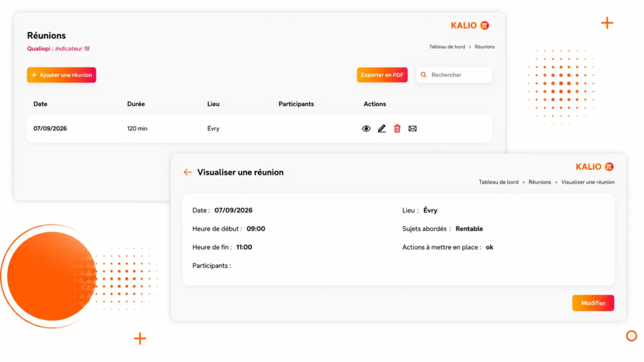The image size is (644, 362).
Task: Open Tableau de bord breadcrumb in Visualiser panel
Action: 499,182
